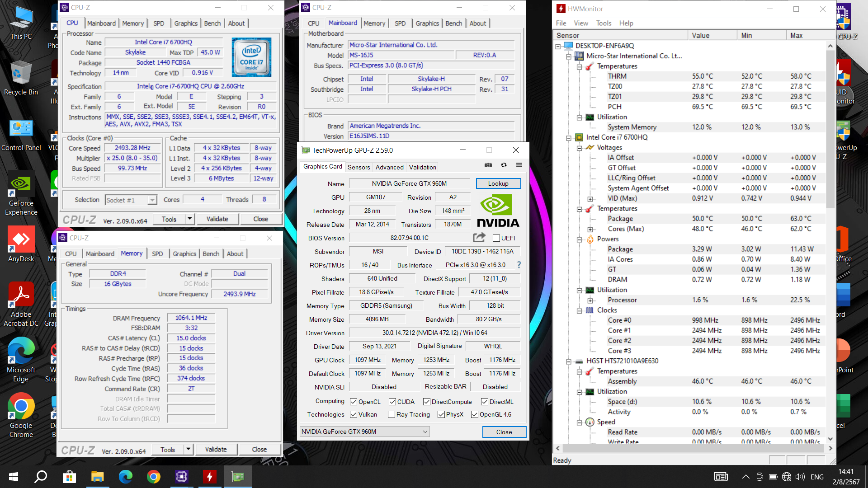Click HWMonitor scroll down arrow

[x=830, y=439]
